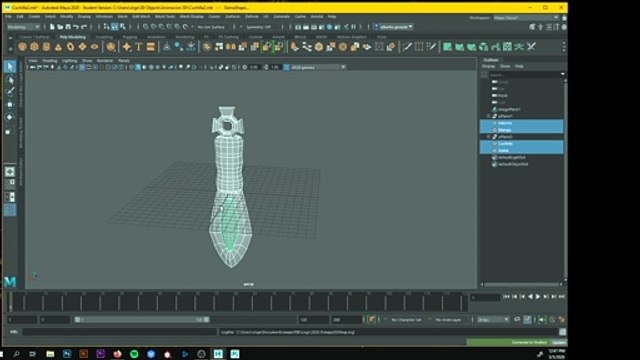Open File Explorer from the Windows taskbar
640x360 pixels.
pyautogui.click(x=50, y=354)
